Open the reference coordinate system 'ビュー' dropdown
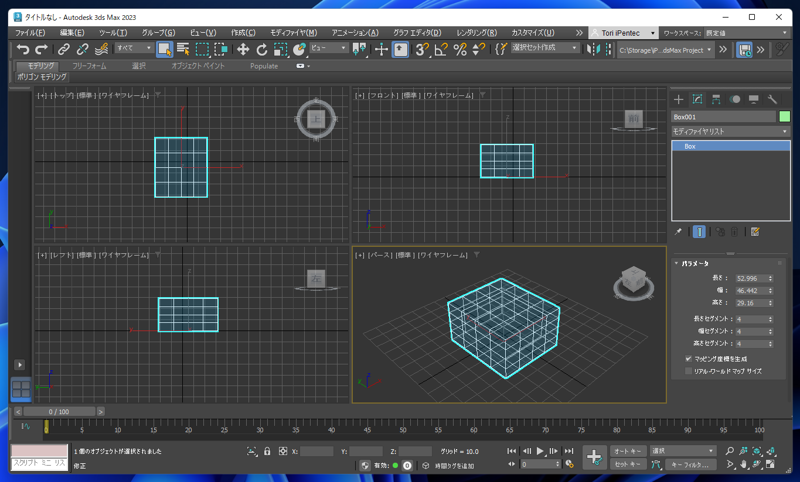This screenshot has height=482, width=800. pyautogui.click(x=329, y=48)
